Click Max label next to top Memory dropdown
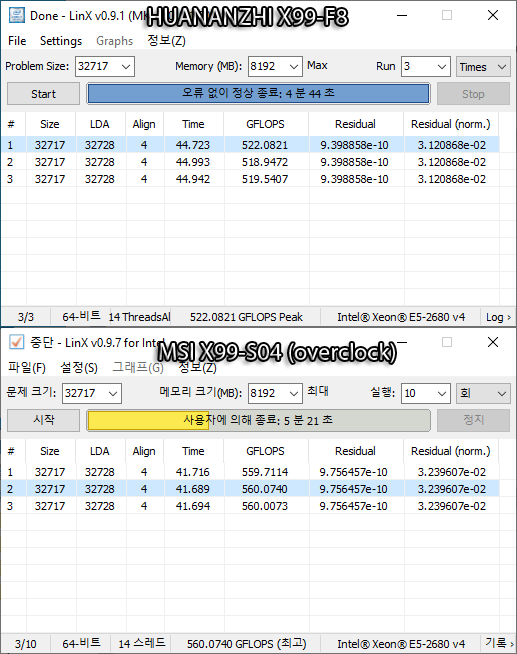 tap(317, 65)
